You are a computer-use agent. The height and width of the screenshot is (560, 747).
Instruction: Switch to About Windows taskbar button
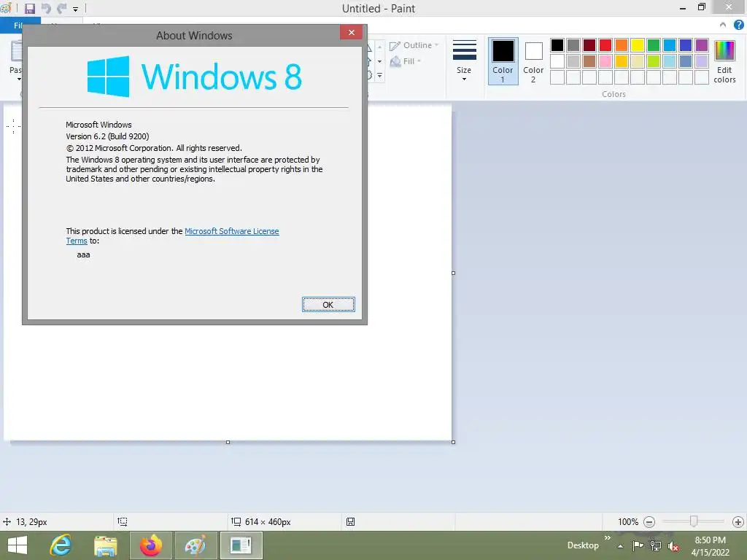coord(241,545)
